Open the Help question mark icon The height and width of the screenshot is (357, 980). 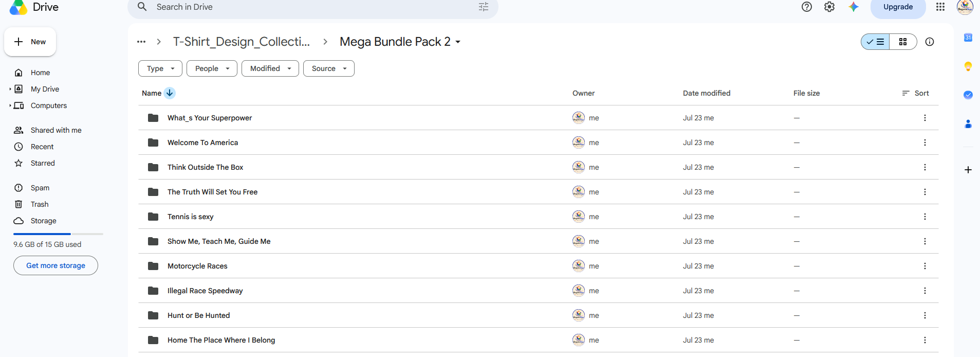(807, 7)
